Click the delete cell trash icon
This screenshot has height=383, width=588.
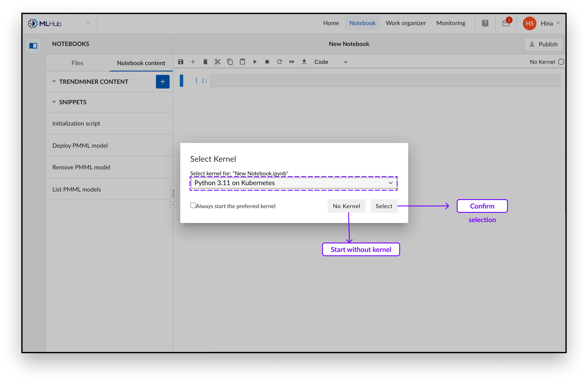205,62
